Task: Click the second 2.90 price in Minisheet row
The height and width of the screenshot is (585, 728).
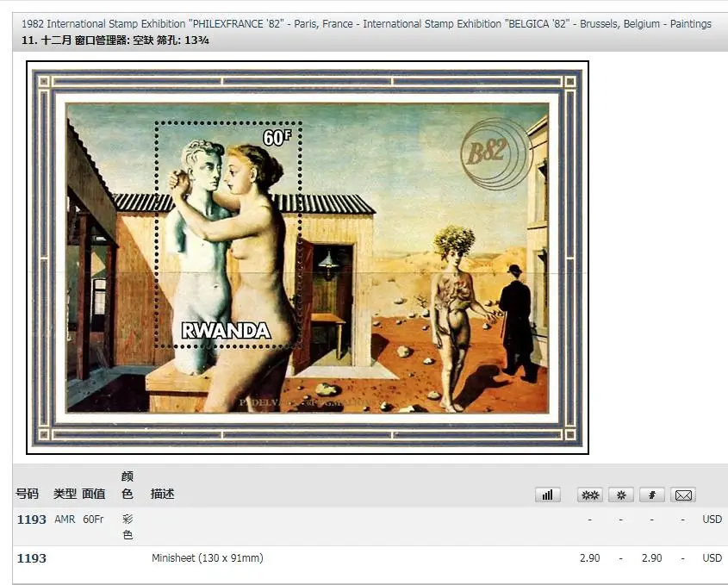Action: (x=652, y=558)
